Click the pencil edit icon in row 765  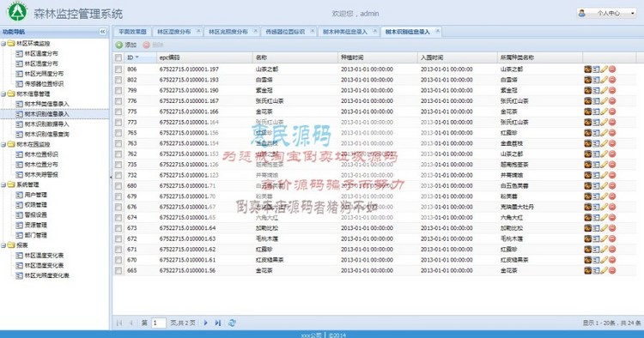coord(604,132)
